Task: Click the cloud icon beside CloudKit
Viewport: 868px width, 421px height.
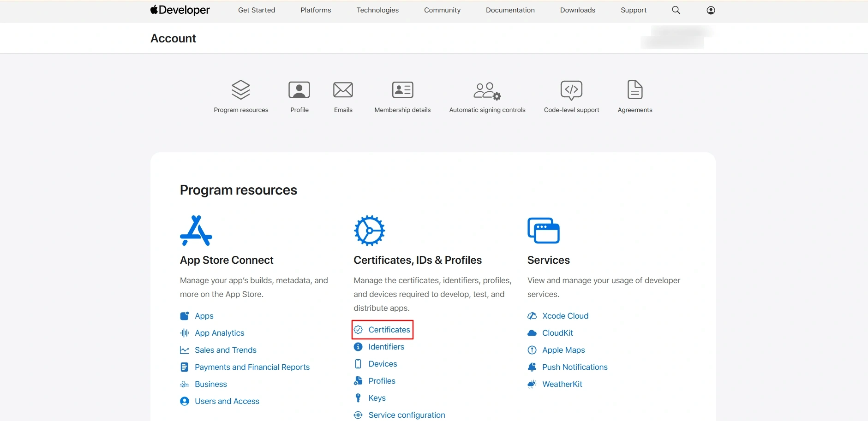Action: click(532, 333)
